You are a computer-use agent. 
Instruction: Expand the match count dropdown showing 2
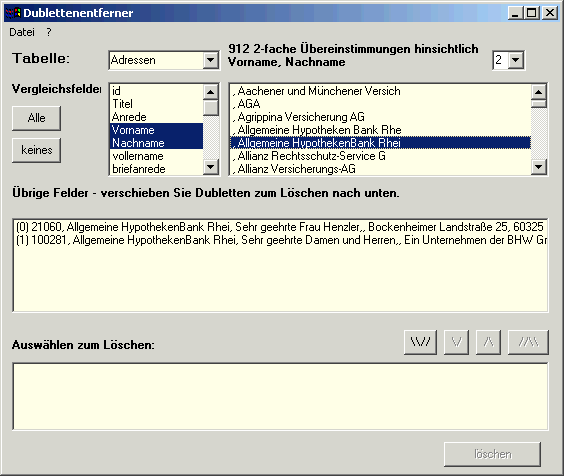coord(515,60)
